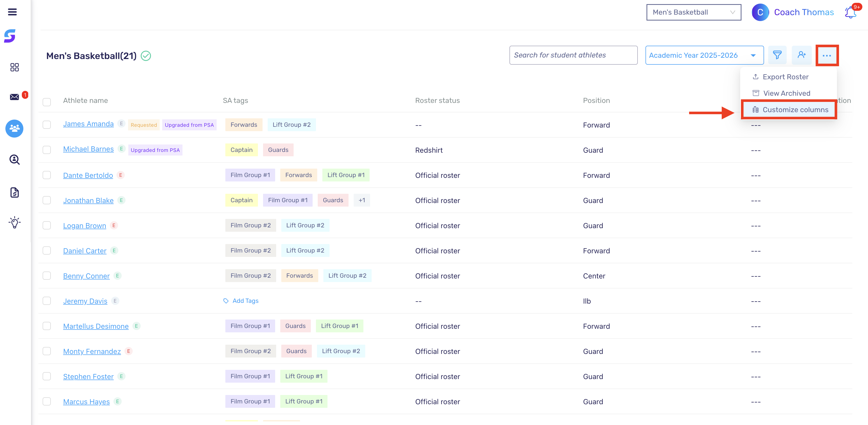Open the athlete search magnifier sidebar icon
868x425 pixels.
[x=14, y=159]
